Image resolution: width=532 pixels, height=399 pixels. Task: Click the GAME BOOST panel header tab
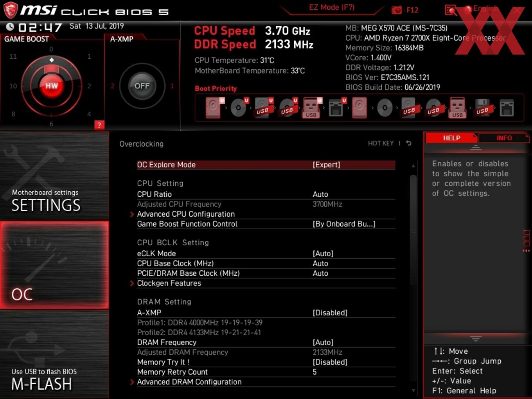[x=27, y=39]
